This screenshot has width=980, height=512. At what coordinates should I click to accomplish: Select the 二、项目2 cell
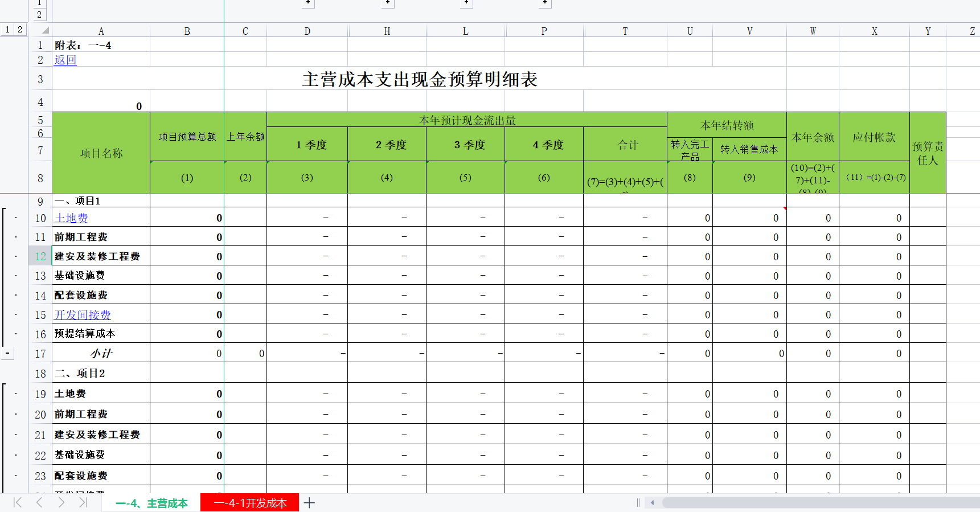(101, 373)
